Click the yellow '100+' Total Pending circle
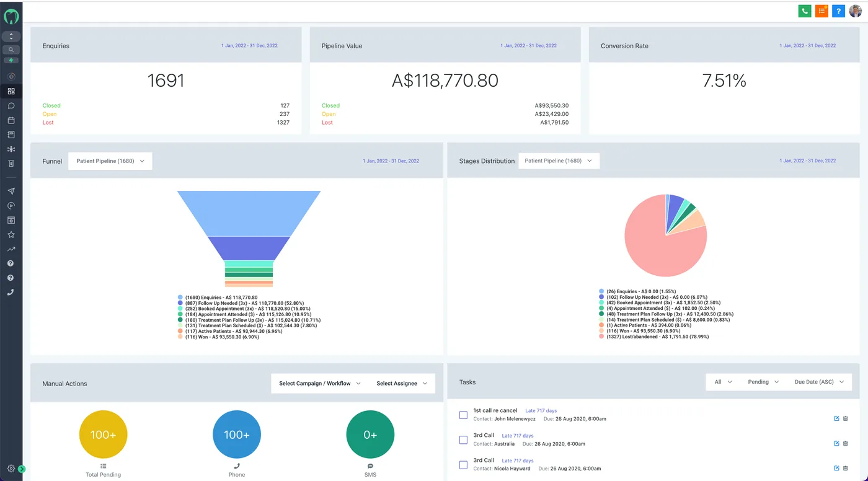This screenshot has height=481, width=868. point(103,435)
